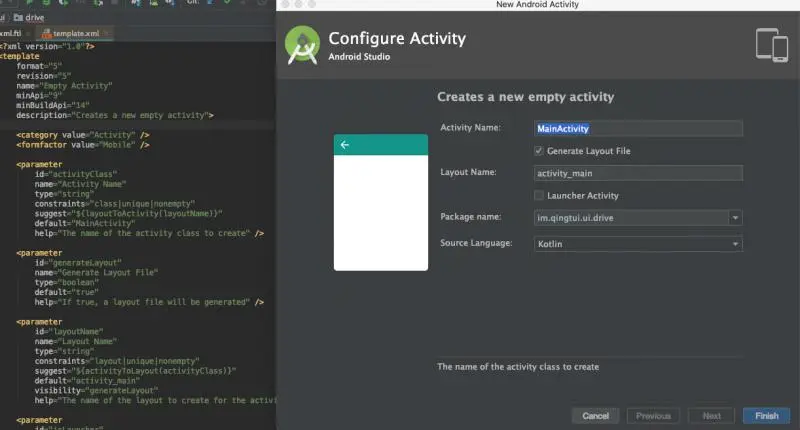800x430 pixels.
Task: Enable the Launcher Activity checkbox
Action: coord(538,195)
